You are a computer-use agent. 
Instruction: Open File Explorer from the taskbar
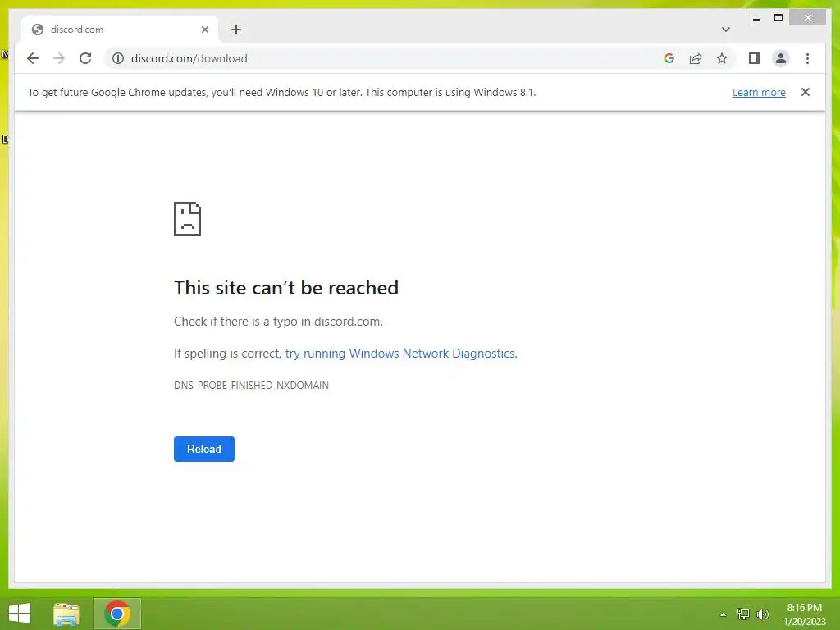[x=66, y=614]
